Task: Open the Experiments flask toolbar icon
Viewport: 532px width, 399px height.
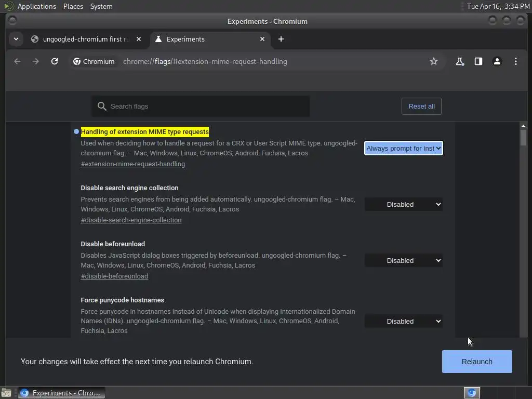Action: (x=460, y=61)
